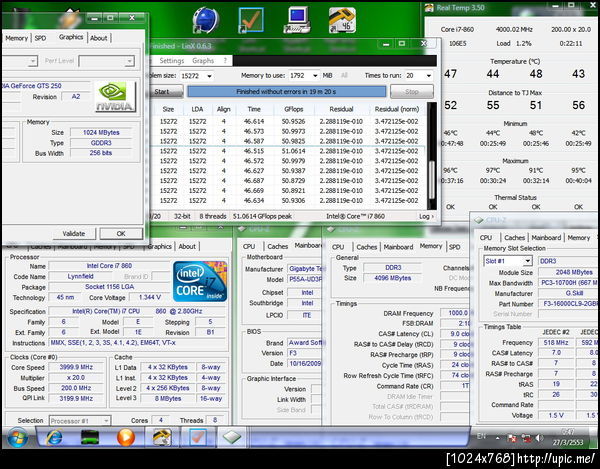
Task: Click the Action Center flag tray icon
Action: 512,438
